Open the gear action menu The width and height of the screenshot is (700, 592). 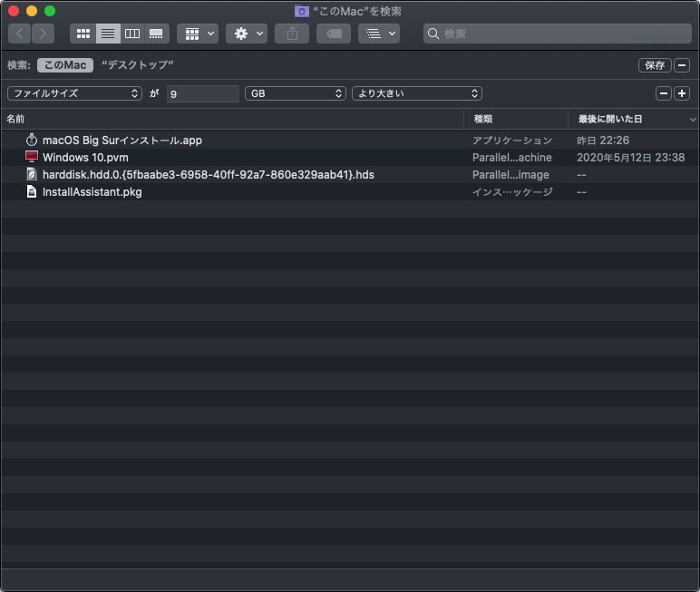pyautogui.click(x=247, y=34)
